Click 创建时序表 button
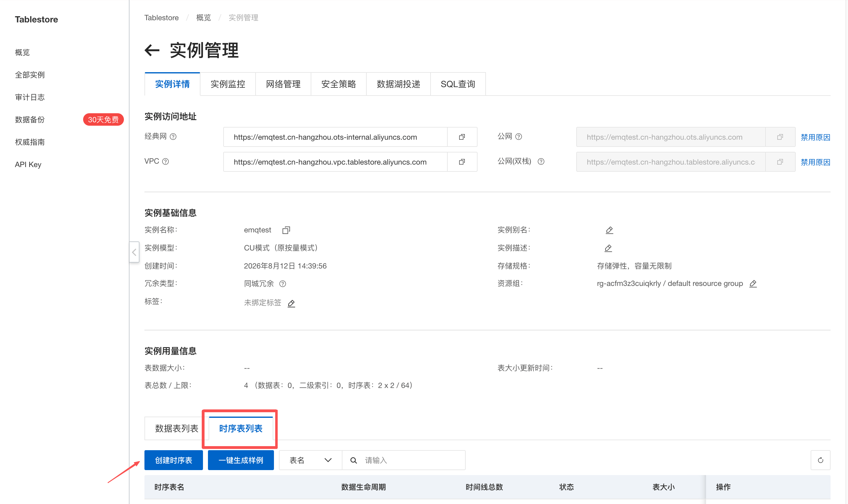Viewport: 848px width, 504px height. (173, 460)
